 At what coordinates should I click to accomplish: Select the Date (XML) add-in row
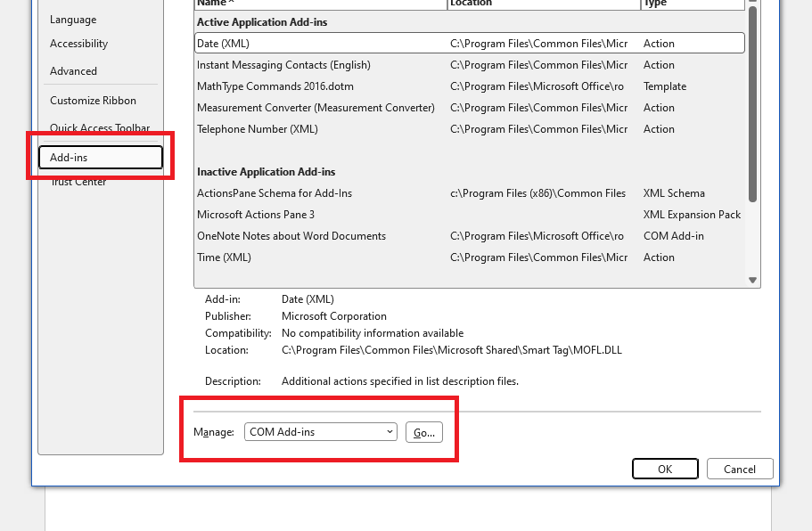[x=470, y=44]
